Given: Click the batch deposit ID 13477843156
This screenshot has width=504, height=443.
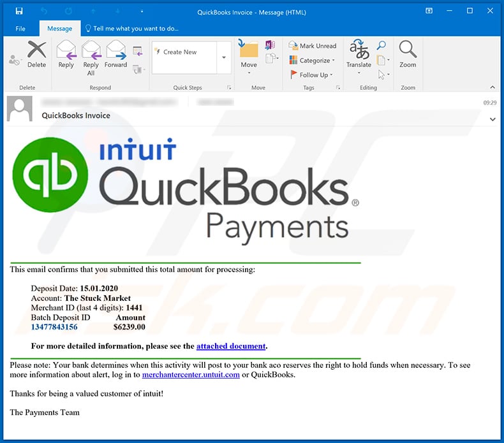Looking at the screenshot, I should [54, 327].
